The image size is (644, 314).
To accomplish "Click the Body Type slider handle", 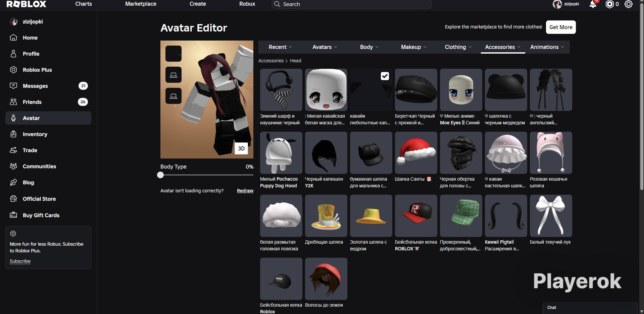I will 160,175.
